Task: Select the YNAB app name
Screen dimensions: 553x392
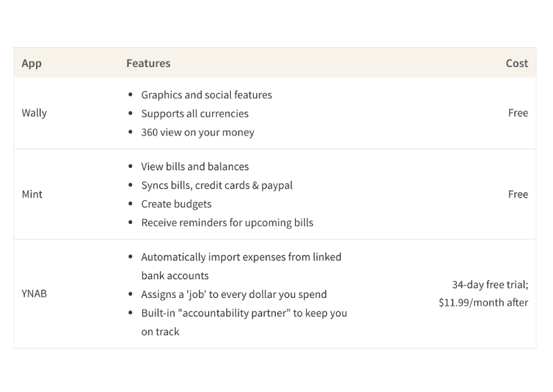Action: (35, 294)
